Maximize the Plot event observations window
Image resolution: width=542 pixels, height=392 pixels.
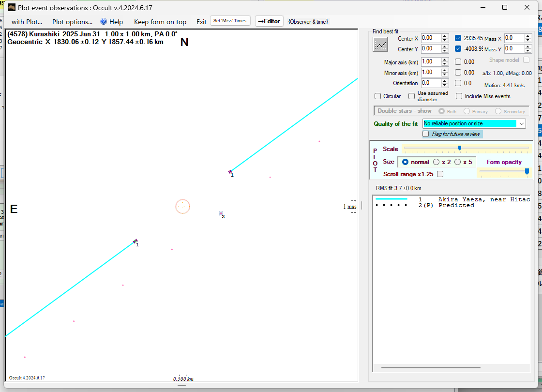505,7
